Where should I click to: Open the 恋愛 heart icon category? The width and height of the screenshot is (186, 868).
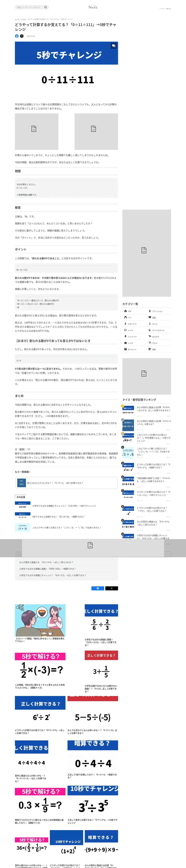(x=150, y=317)
